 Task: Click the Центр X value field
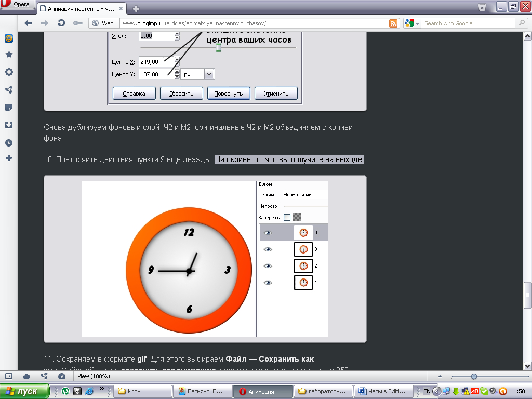156,62
